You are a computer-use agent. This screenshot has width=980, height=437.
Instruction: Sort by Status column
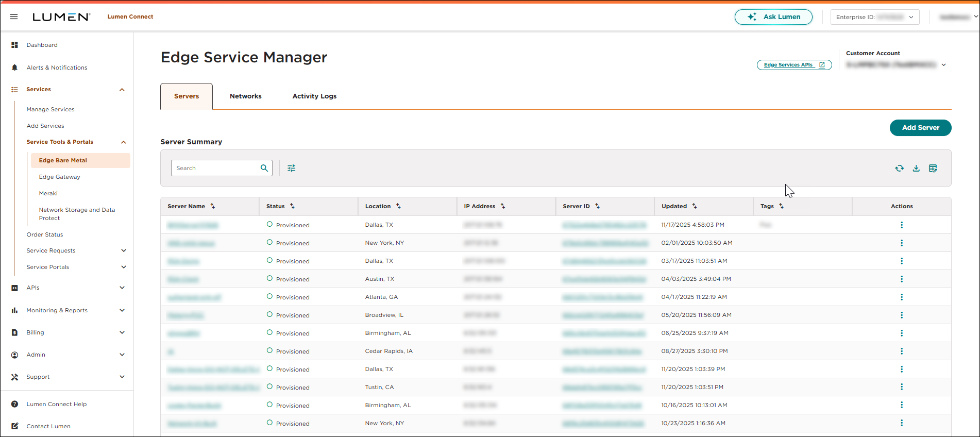[292, 206]
